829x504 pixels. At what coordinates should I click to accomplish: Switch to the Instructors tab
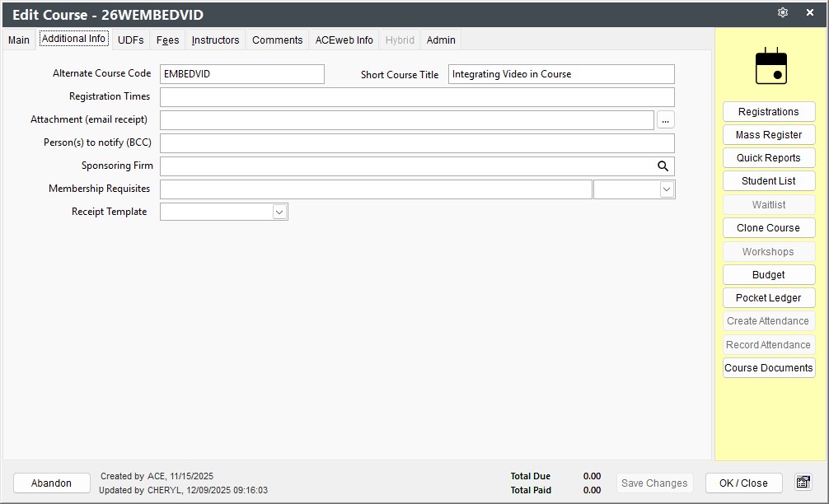pos(215,40)
